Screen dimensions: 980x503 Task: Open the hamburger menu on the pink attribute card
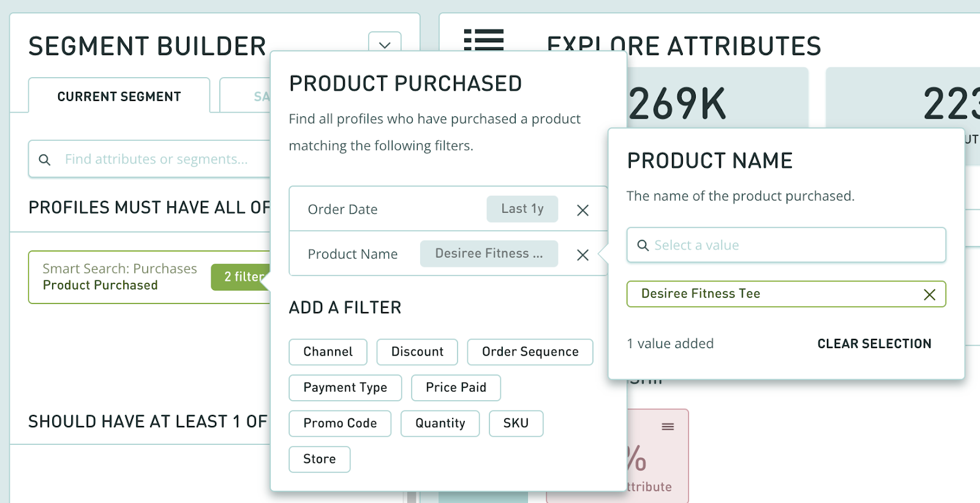point(668,427)
